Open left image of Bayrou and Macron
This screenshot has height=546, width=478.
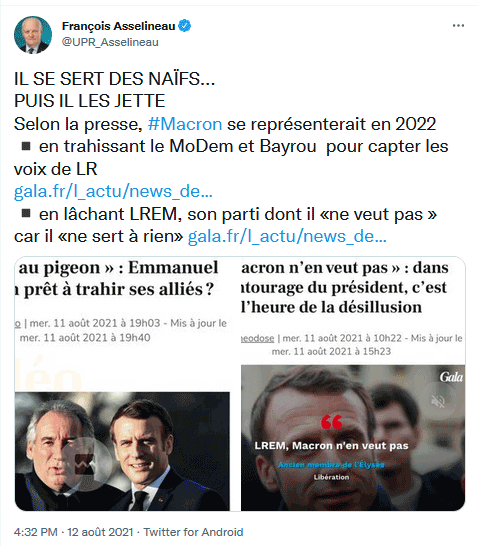tap(122, 451)
